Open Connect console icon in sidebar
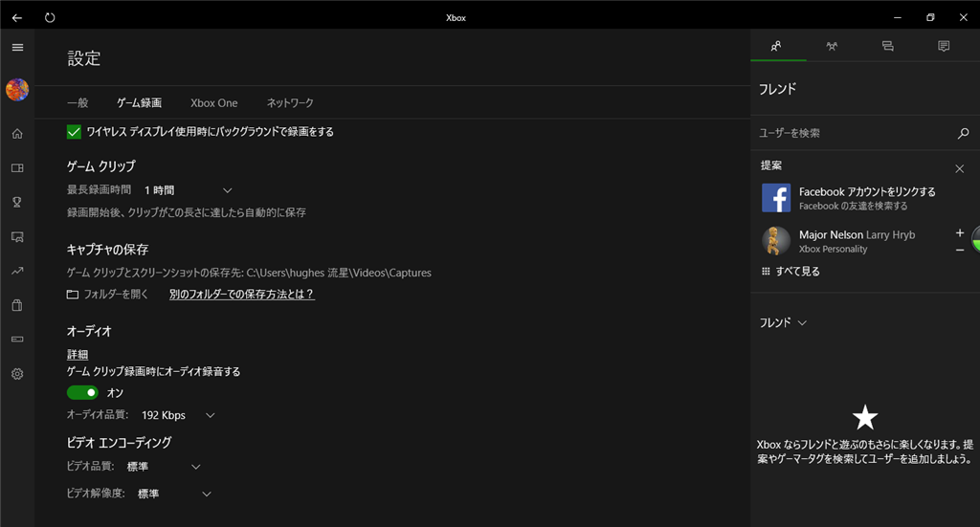The height and width of the screenshot is (527, 980). point(17,339)
